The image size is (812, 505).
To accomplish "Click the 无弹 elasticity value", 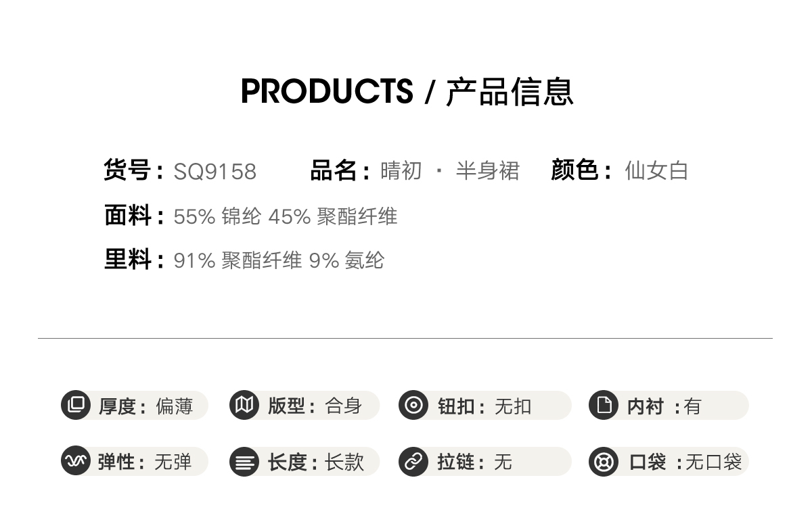I will tap(173, 462).
